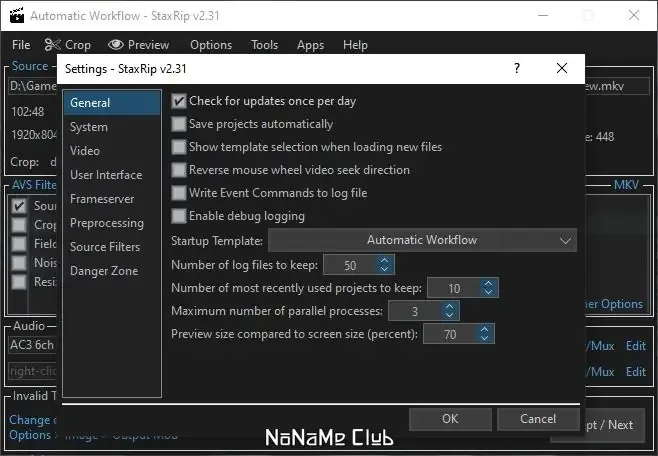Click the second audio track right-click field
The height and width of the screenshot is (456, 658).
(x=32, y=371)
